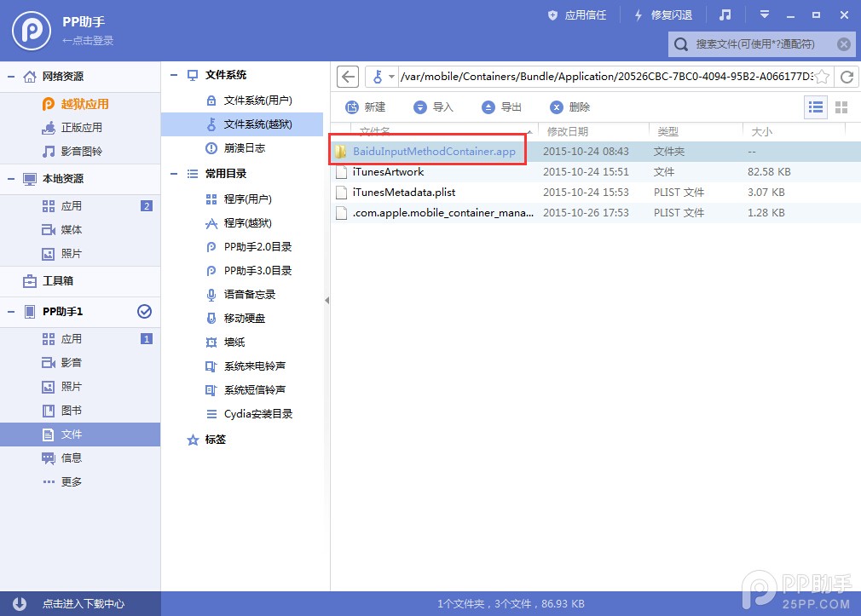Click the 删除 button
The image size is (861, 616).
[x=570, y=107]
